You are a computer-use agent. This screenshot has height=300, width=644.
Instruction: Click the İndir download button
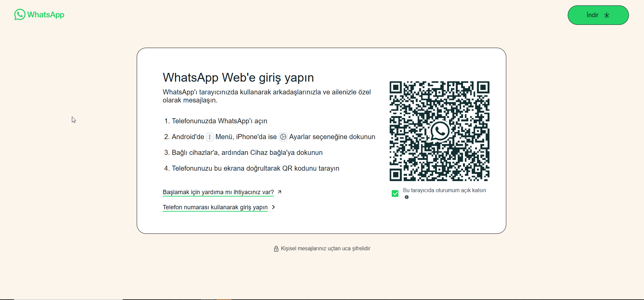click(x=598, y=15)
